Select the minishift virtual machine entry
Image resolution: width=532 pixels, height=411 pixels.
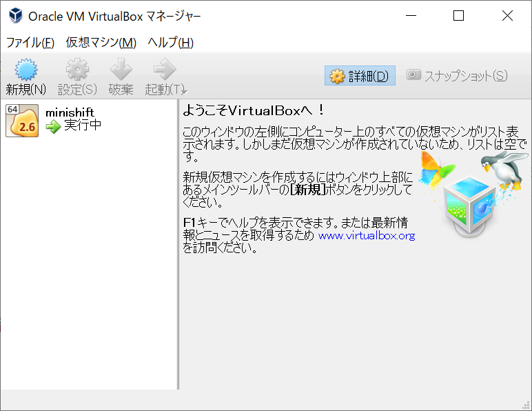pyautogui.click(x=89, y=121)
